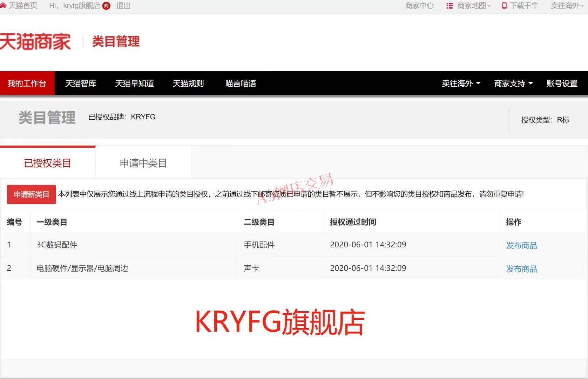The image size is (588, 379).
Task: Click 发布商品 for 声卡 row
Action: tap(521, 269)
